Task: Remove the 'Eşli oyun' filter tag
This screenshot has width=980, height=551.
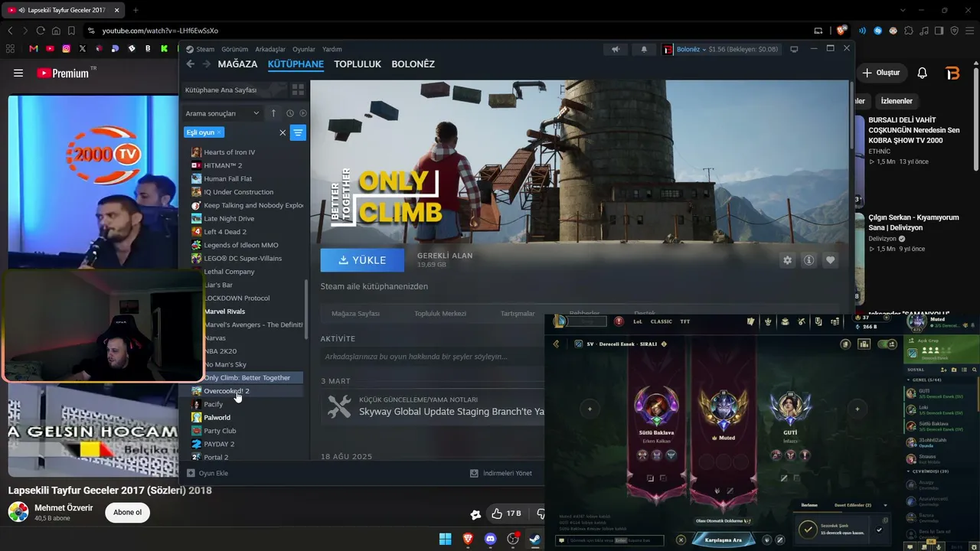Action: [219, 132]
